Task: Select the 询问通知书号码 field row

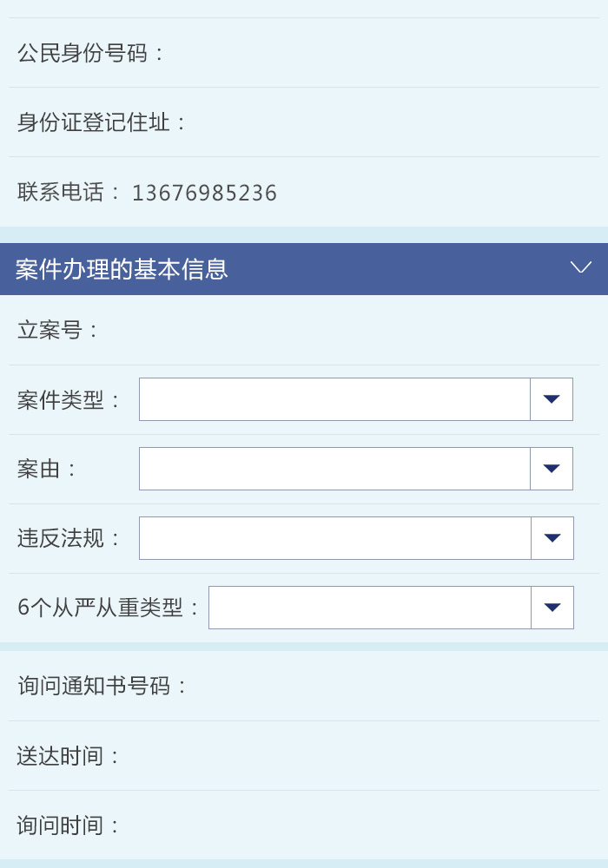Action: click(304, 686)
